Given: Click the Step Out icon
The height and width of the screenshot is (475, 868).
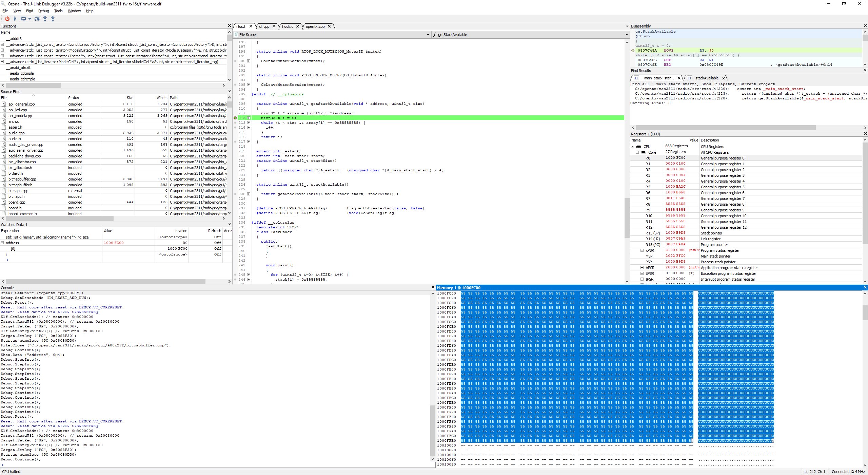Looking at the screenshot, I should click(53, 19).
